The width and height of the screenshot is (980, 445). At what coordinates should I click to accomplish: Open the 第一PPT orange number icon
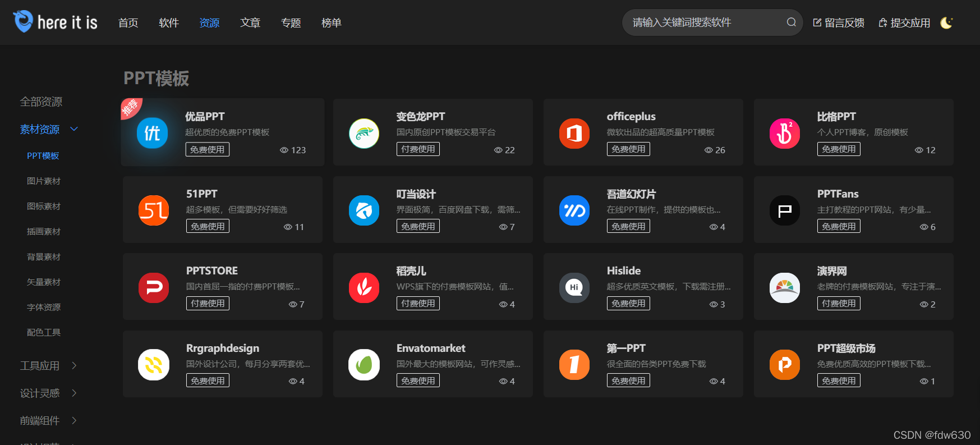pos(574,365)
